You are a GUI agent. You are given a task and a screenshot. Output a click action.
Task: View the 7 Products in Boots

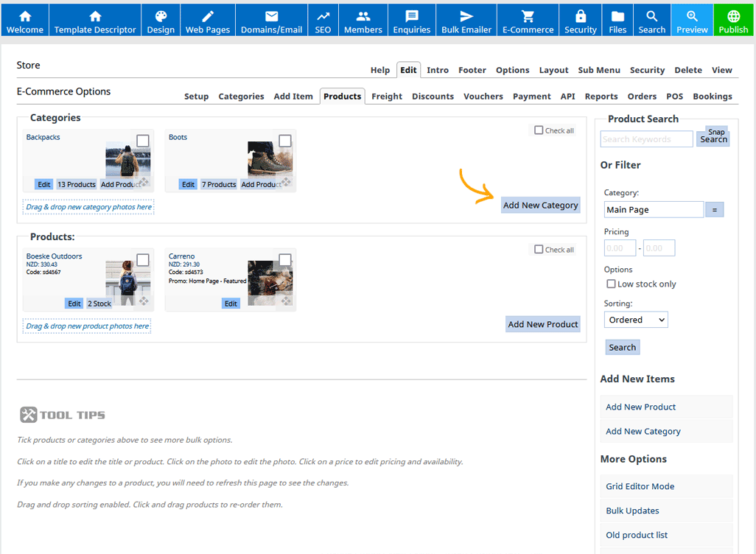[219, 184]
